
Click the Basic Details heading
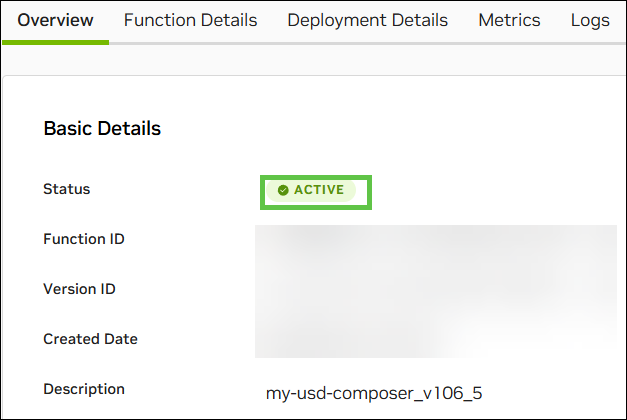pos(102,128)
